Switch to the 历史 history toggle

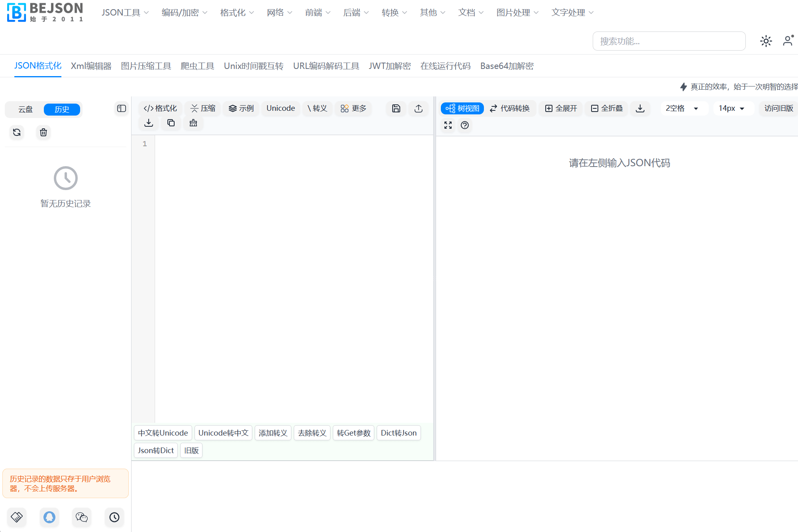click(62, 109)
